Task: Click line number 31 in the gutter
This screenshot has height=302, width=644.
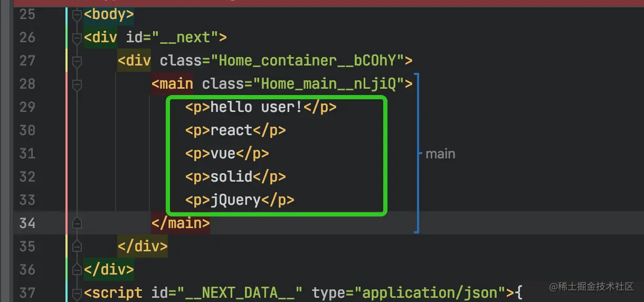Action: (27, 154)
